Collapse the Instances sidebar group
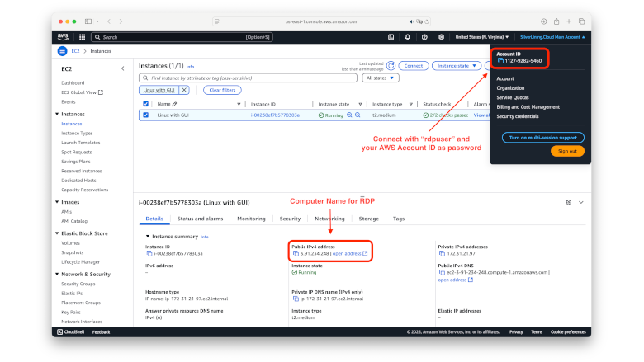This screenshot has width=644, height=362. (57, 114)
